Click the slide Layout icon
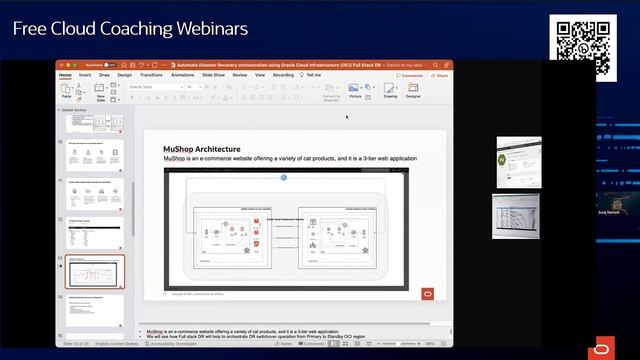640x360 pixels. pos(113,85)
